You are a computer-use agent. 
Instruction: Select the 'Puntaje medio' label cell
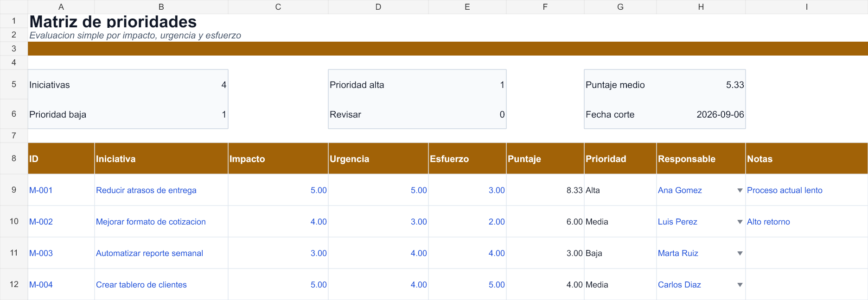tap(620, 85)
